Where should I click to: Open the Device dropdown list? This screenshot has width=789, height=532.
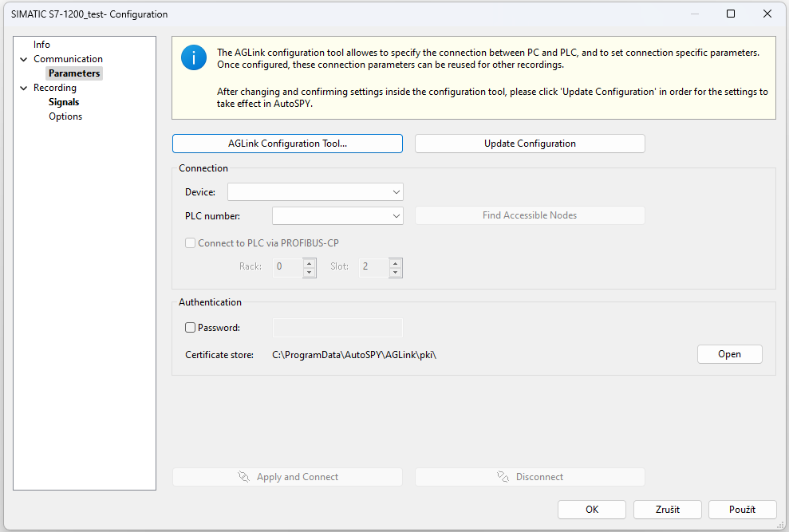pos(315,191)
